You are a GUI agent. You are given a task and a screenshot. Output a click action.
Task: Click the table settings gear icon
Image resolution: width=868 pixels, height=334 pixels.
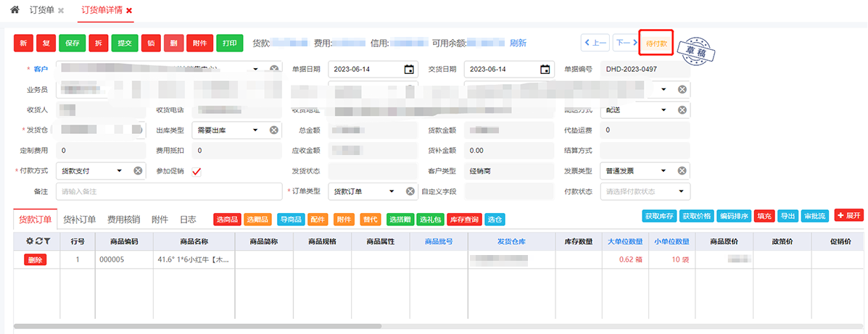coord(30,241)
